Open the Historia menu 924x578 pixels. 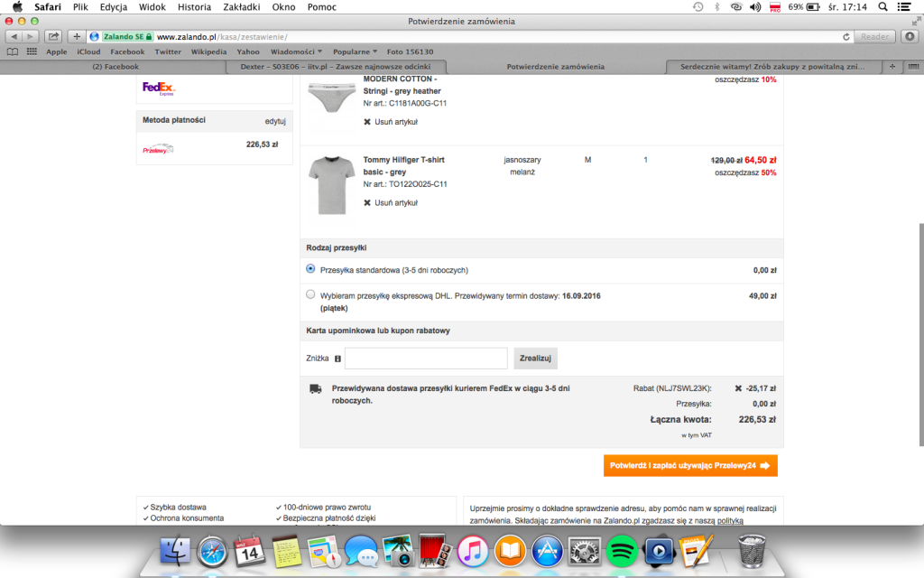pyautogui.click(x=194, y=7)
